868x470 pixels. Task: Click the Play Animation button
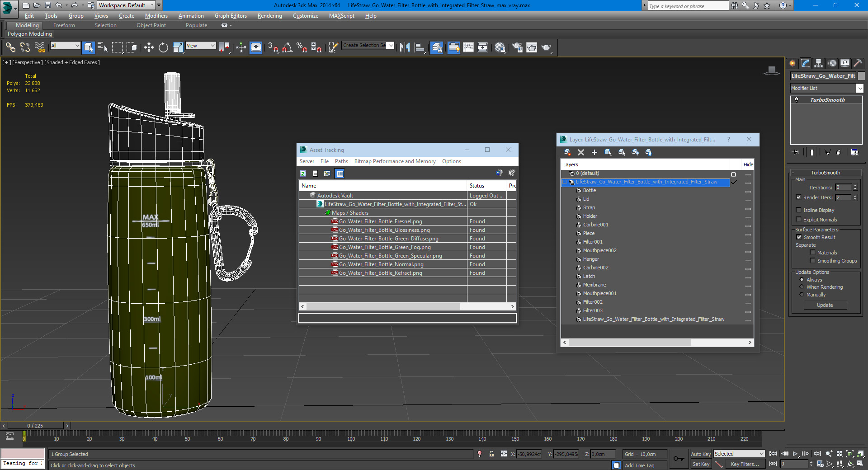(795, 454)
